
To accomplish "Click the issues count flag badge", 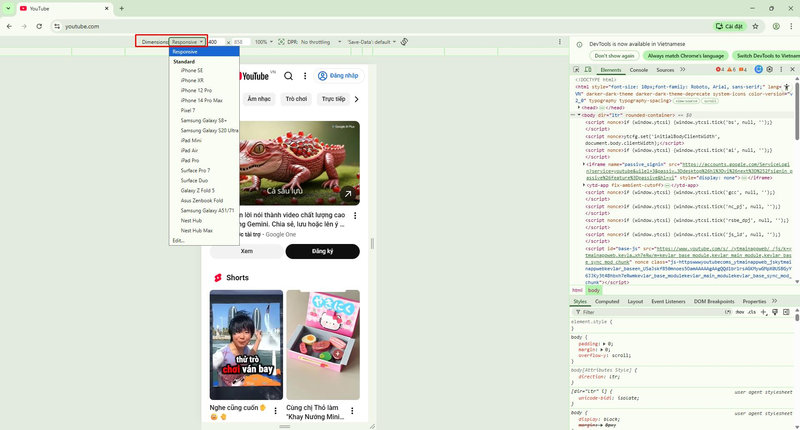I will tap(743, 69).
